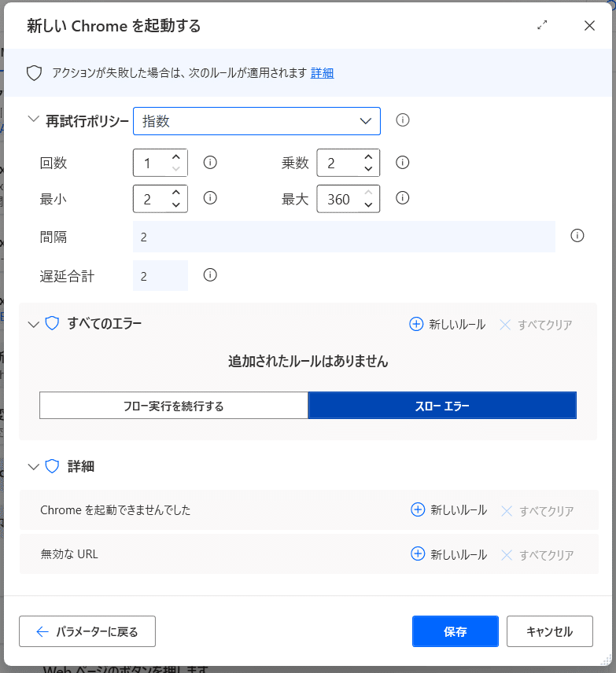Expand the dialog with the diagonal arrows icon

click(542, 25)
